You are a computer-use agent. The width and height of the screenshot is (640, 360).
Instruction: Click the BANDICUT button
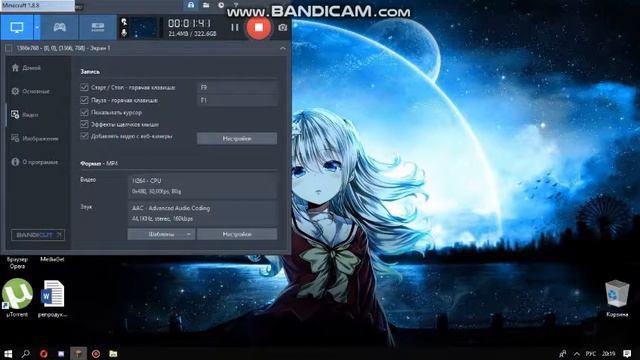click(38, 235)
